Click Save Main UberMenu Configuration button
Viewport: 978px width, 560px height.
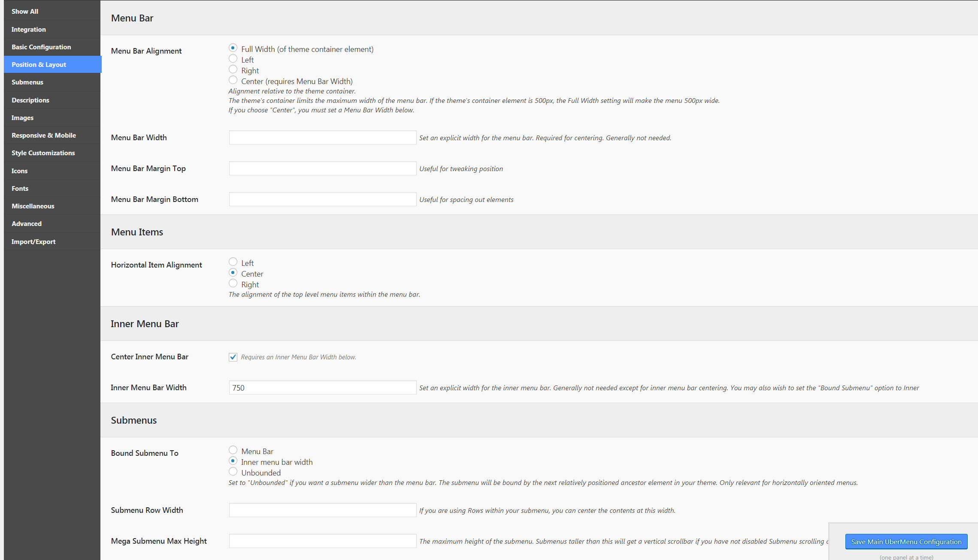point(906,542)
